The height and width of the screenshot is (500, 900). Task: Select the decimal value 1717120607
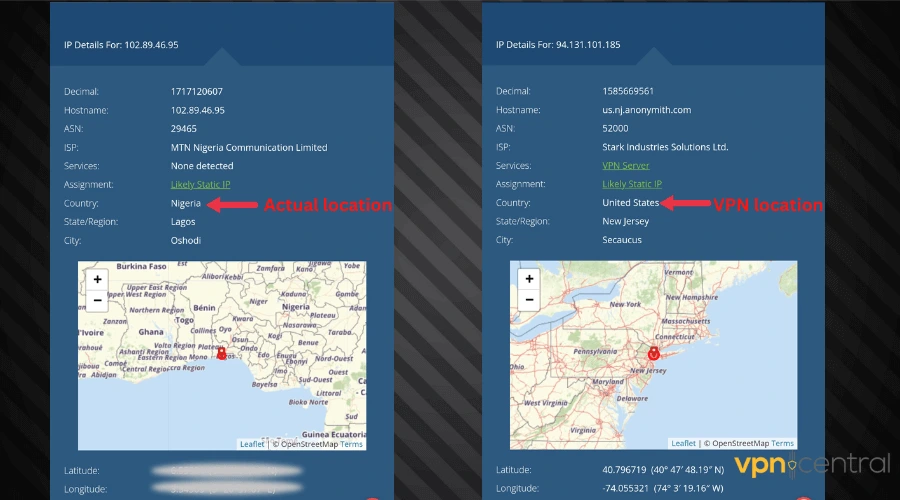click(196, 91)
